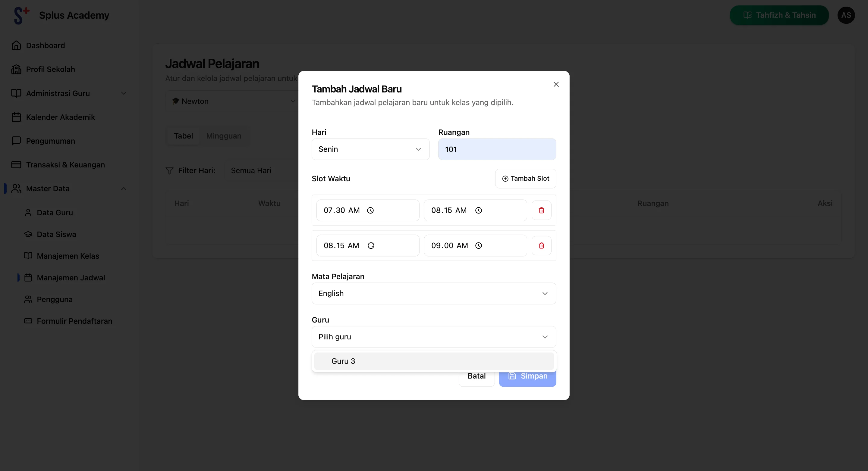Select the Tabel tab

(183, 136)
